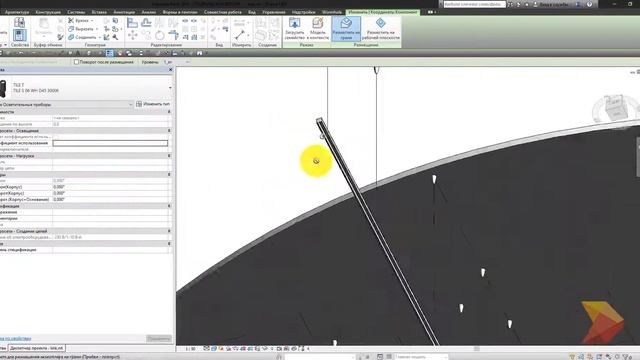The height and width of the screenshot is (360, 640).
Task: Click the thin-lines toggle in quick access toolbar
Action: 110,53
